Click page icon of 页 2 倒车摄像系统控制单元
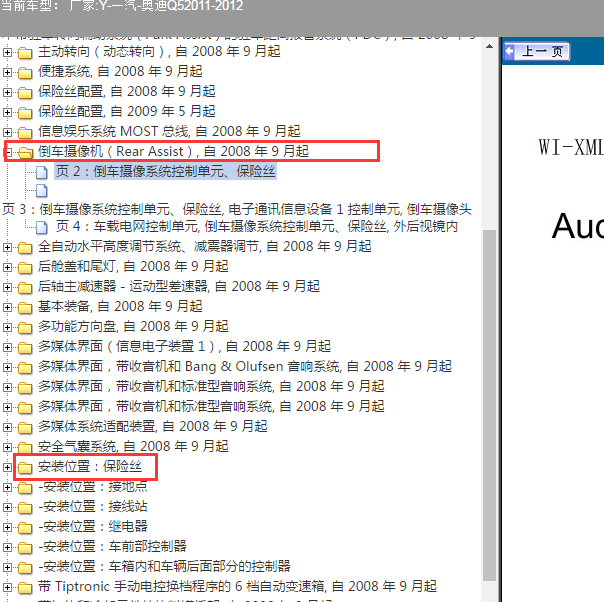Viewport: 604px width, 602px height. (42, 172)
